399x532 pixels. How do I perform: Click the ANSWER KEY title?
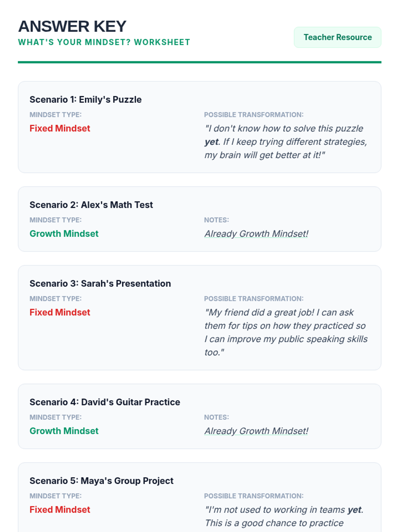coord(72,26)
